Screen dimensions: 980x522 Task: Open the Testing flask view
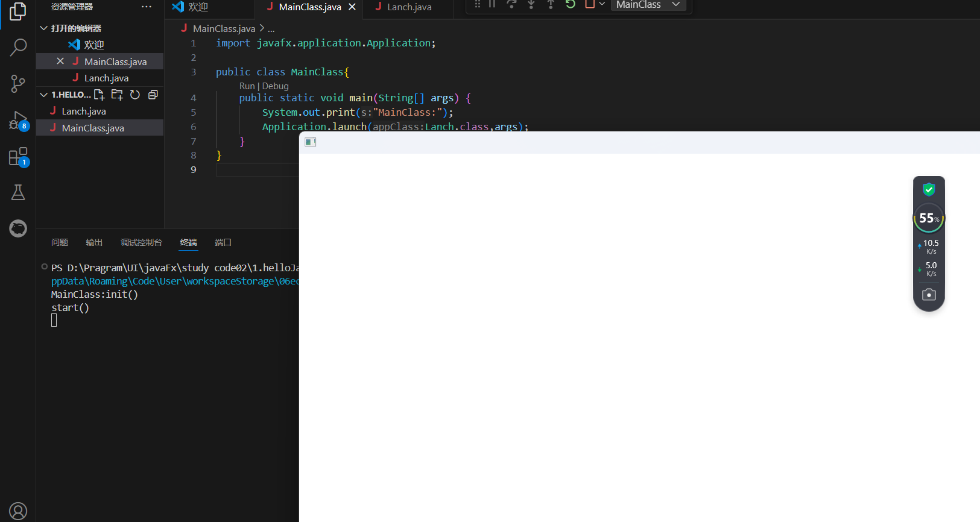coord(18,192)
